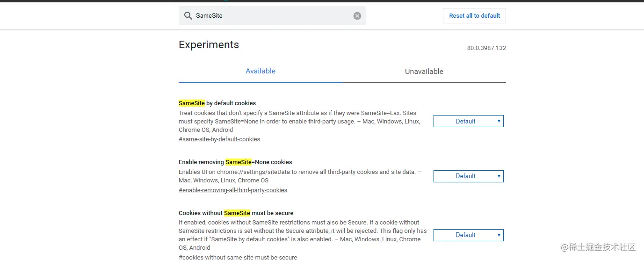The image size is (644, 260).
Task: Click the SameSite by default cookies title
Action: pyautogui.click(x=217, y=103)
